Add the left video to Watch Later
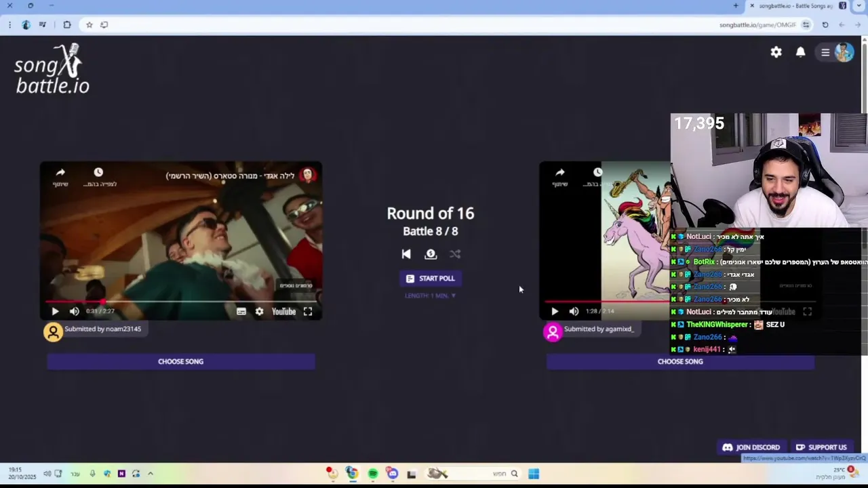 [x=99, y=177]
